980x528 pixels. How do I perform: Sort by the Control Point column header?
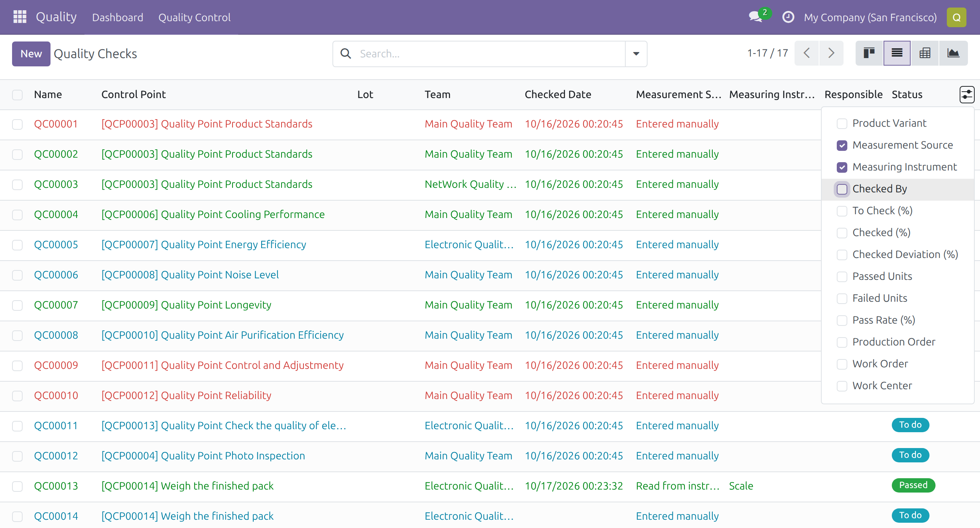(133, 94)
